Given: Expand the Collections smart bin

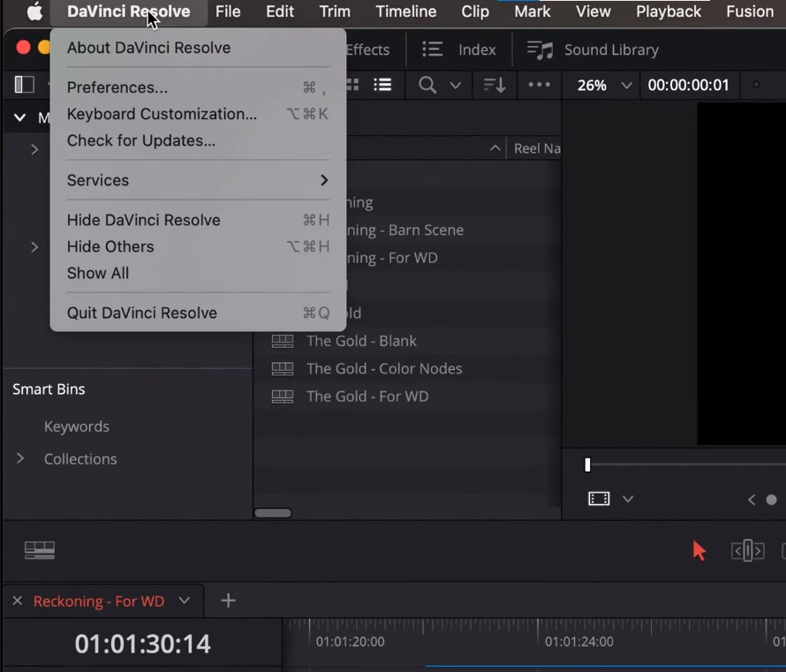Looking at the screenshot, I should click(20, 458).
